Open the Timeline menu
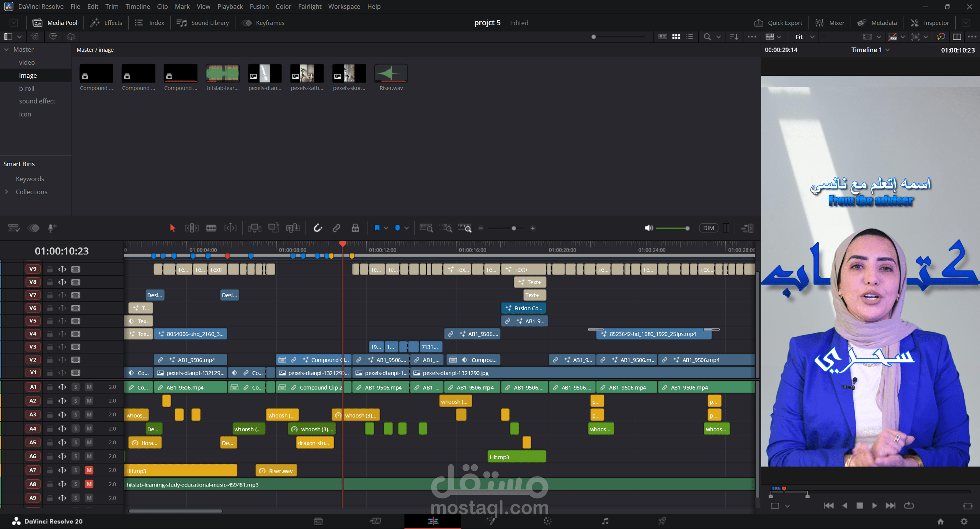 (138, 7)
